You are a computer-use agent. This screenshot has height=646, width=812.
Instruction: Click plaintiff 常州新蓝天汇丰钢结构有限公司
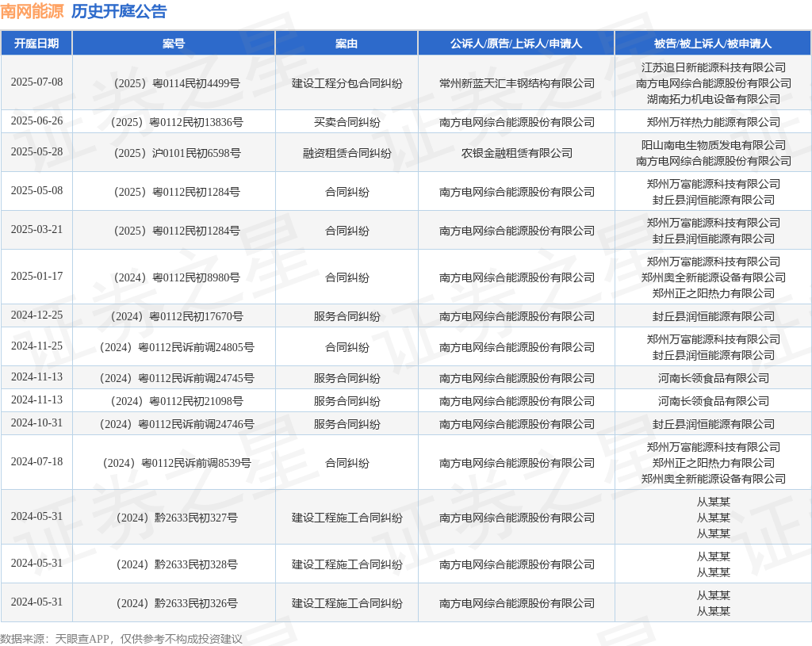[517, 83]
